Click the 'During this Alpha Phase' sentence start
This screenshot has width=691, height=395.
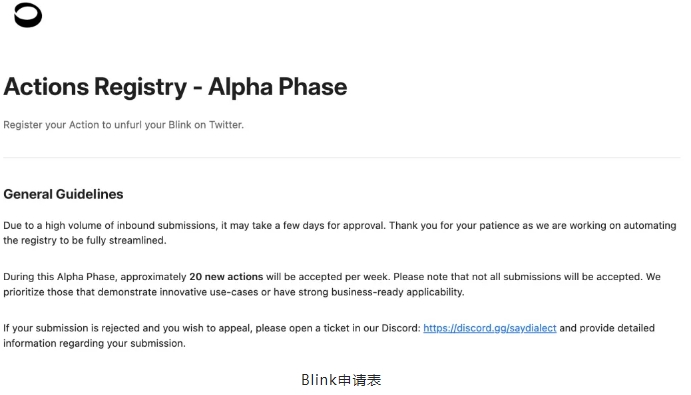tap(59, 277)
